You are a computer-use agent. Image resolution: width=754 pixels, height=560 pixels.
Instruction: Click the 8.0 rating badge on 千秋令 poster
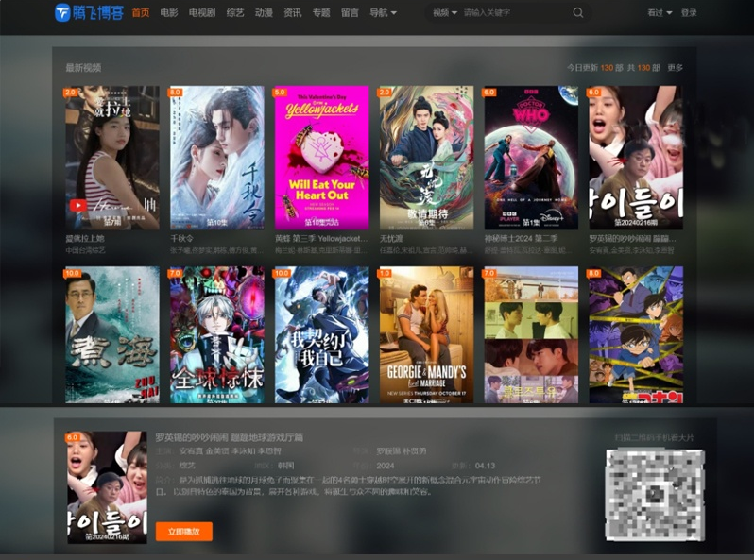[176, 93]
